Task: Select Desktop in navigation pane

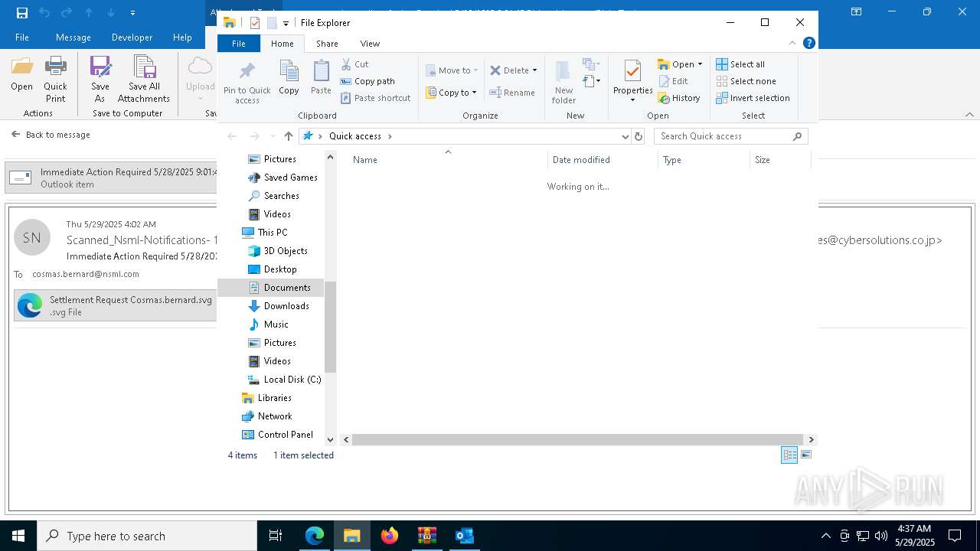Action: coord(272,269)
